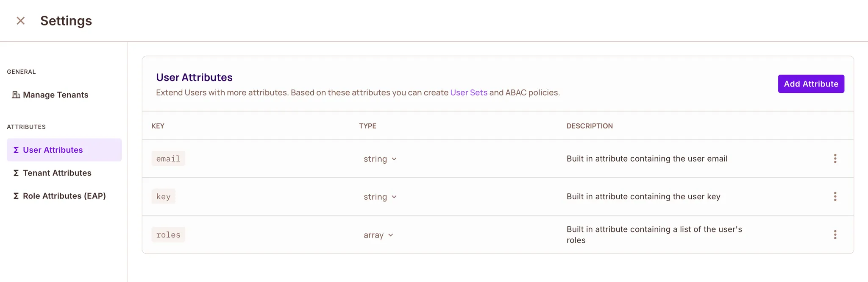Open the three-dot menu for the email attribute

click(x=835, y=159)
